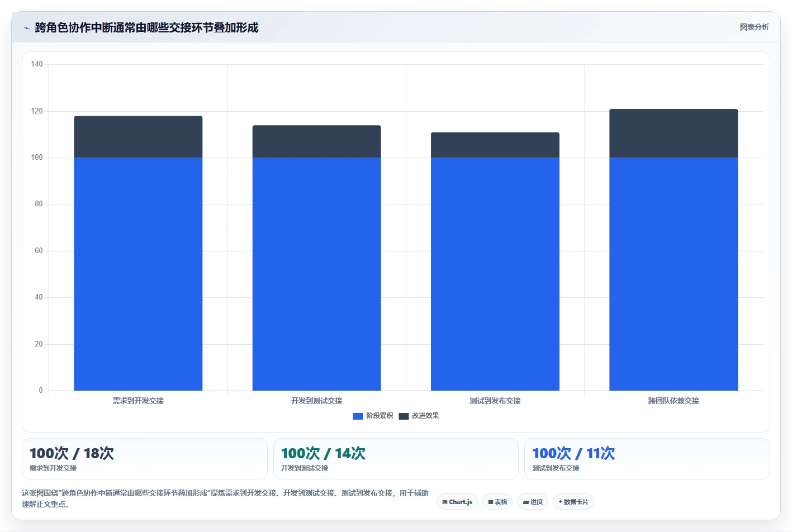This screenshot has height=532, width=792.
Task: Click the 100 y-axis tick label
Action: pos(37,158)
